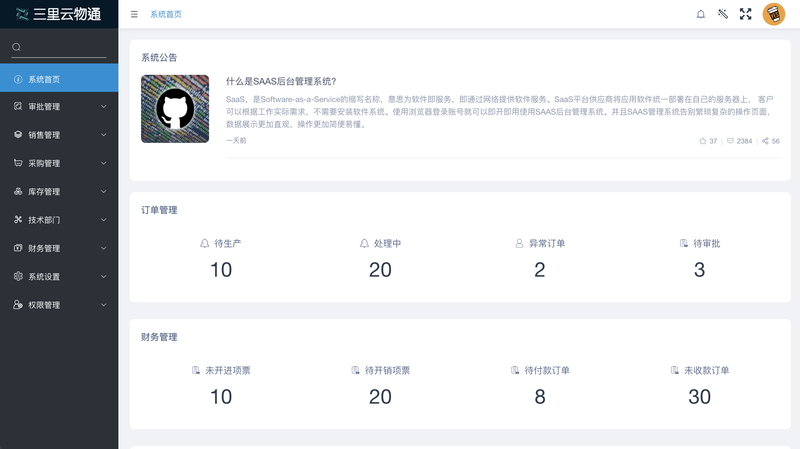800x449 pixels.
Task: Toggle fullscreen mode icon
Action: click(745, 14)
